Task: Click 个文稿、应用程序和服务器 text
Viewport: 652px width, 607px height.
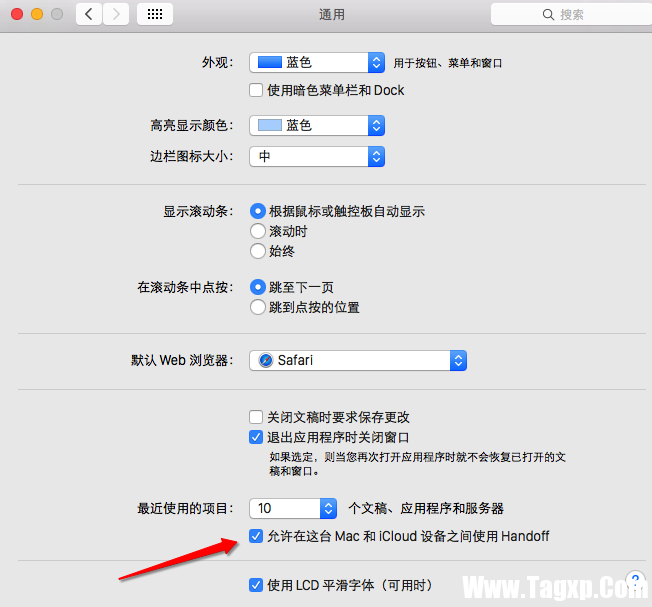Action: click(426, 508)
